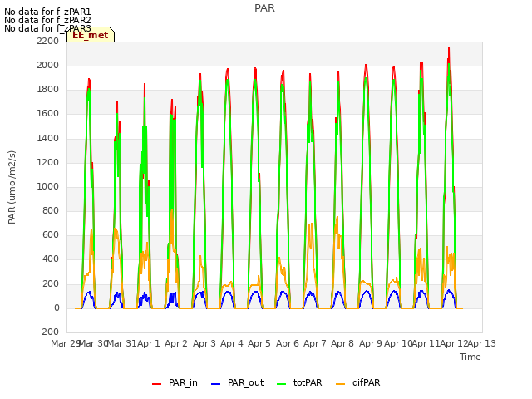Click the 'No data for f_zPAR1' message

pyautogui.click(x=47, y=12)
